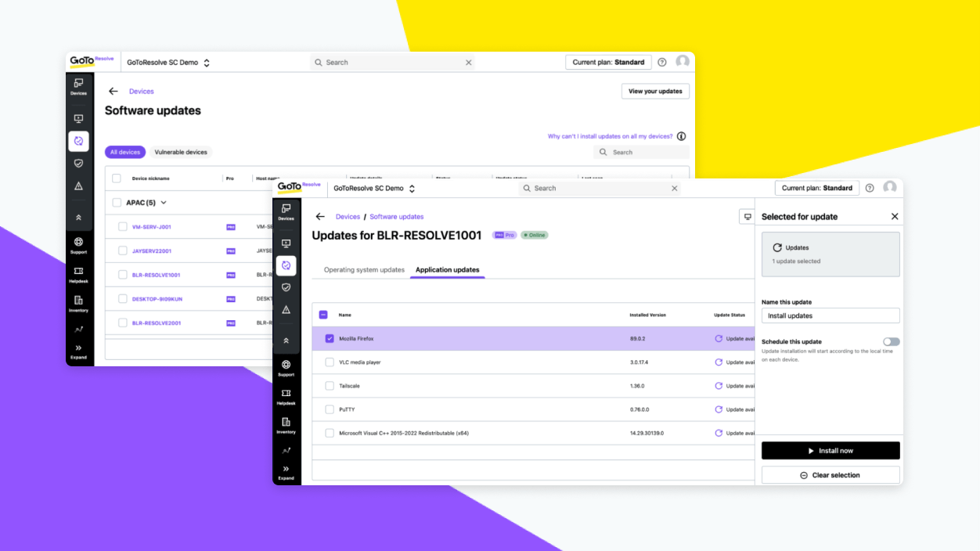
Task: Click inside the Name this update field
Action: pos(830,315)
